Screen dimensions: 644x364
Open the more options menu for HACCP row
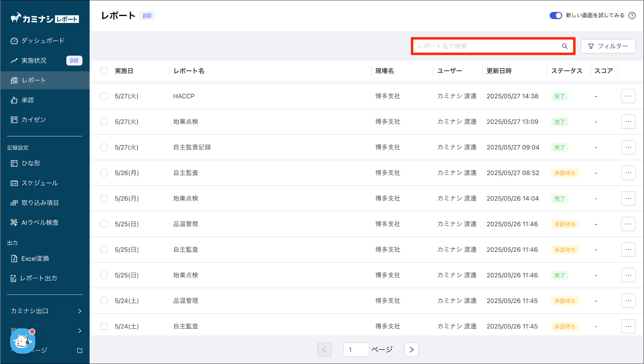(x=628, y=96)
